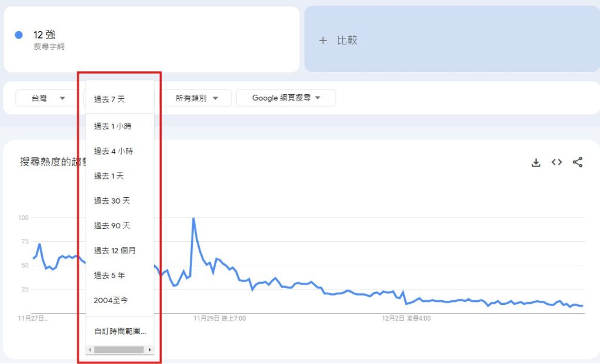Select 過去 4 小時 time range
Image resolution: width=600 pixels, height=364 pixels.
pos(113,150)
